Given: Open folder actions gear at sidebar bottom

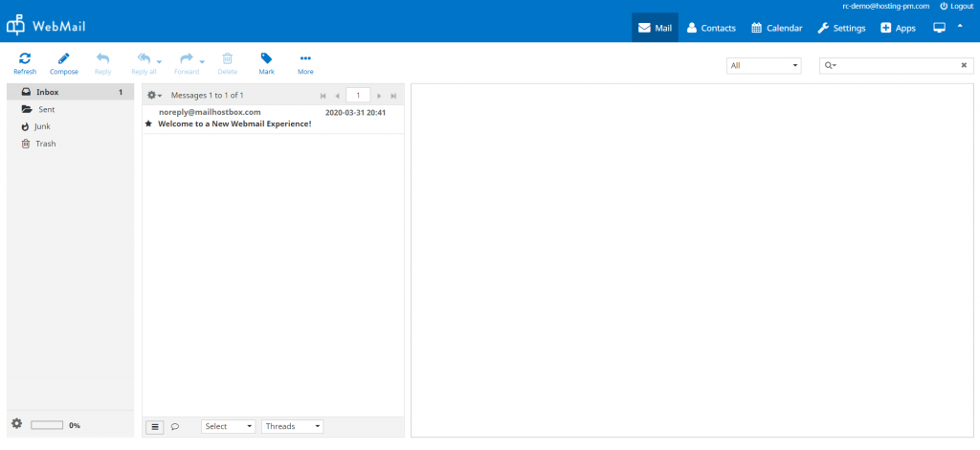Looking at the screenshot, I should [x=17, y=424].
